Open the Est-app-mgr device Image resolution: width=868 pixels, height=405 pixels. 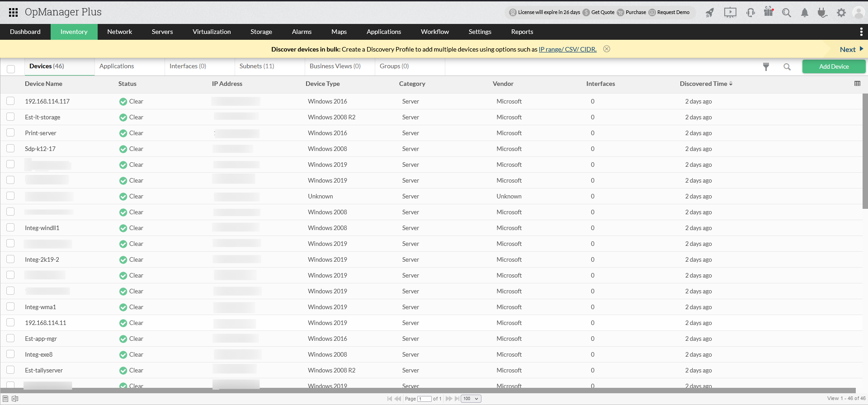41,339
